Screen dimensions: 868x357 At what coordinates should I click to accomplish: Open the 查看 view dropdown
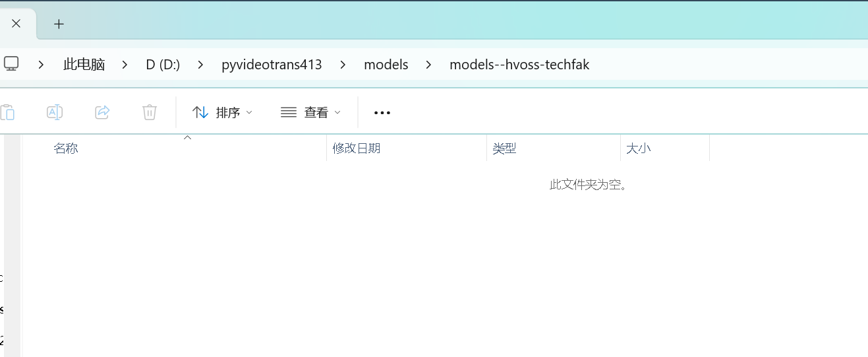click(310, 113)
